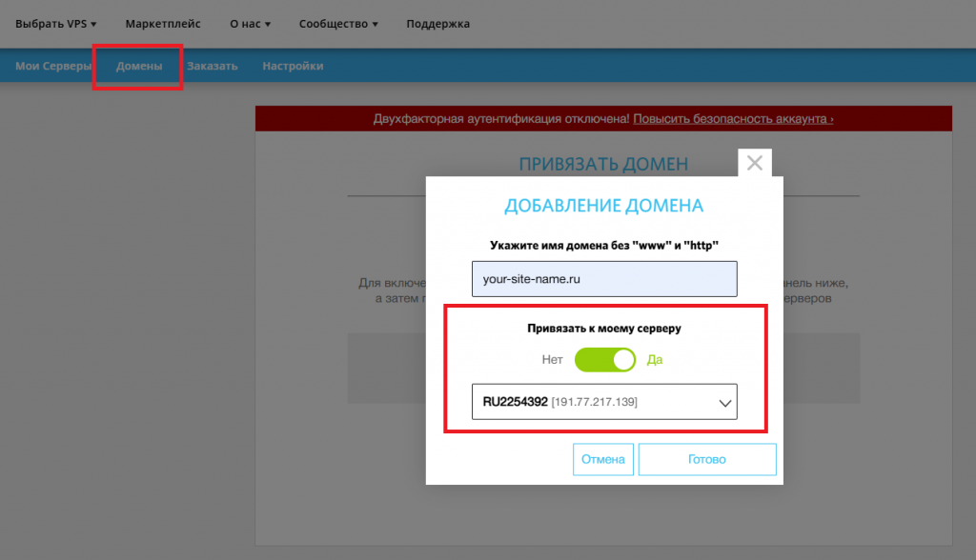The image size is (976, 560).
Task: Expand the 'О нас' dropdown menu
Action: 251,24
